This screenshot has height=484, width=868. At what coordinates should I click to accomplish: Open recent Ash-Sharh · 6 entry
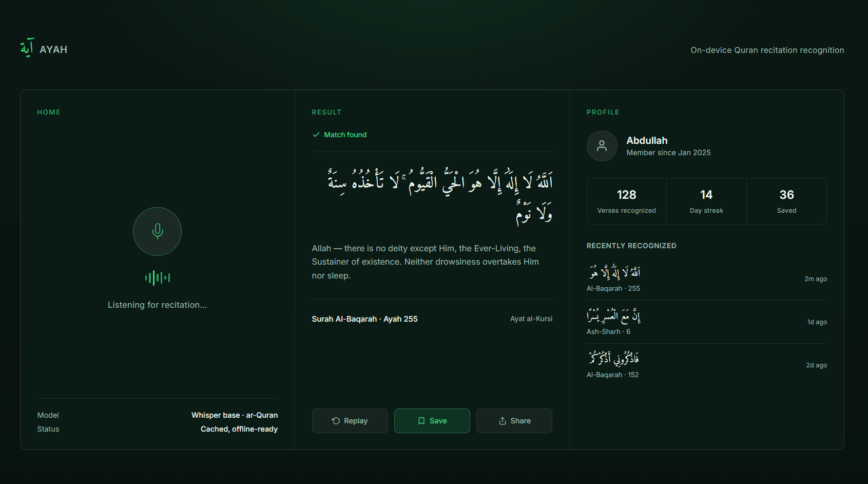pos(707,322)
